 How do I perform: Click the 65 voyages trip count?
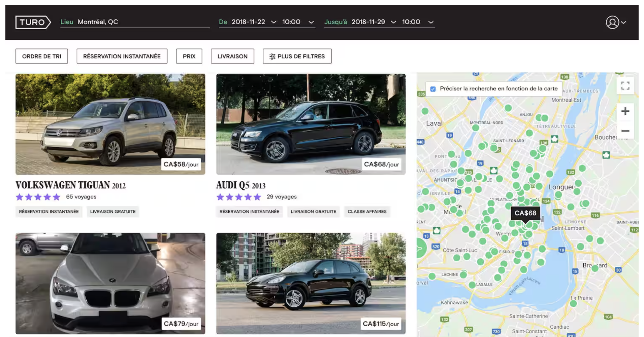click(x=81, y=197)
